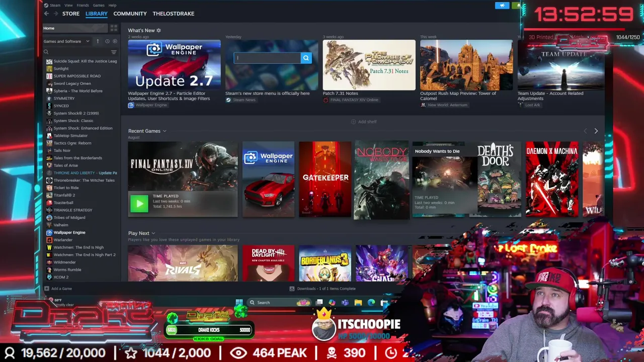Select Gatekeeper in Recent Games
Viewport: 644px width, 362px height.
tap(325, 179)
